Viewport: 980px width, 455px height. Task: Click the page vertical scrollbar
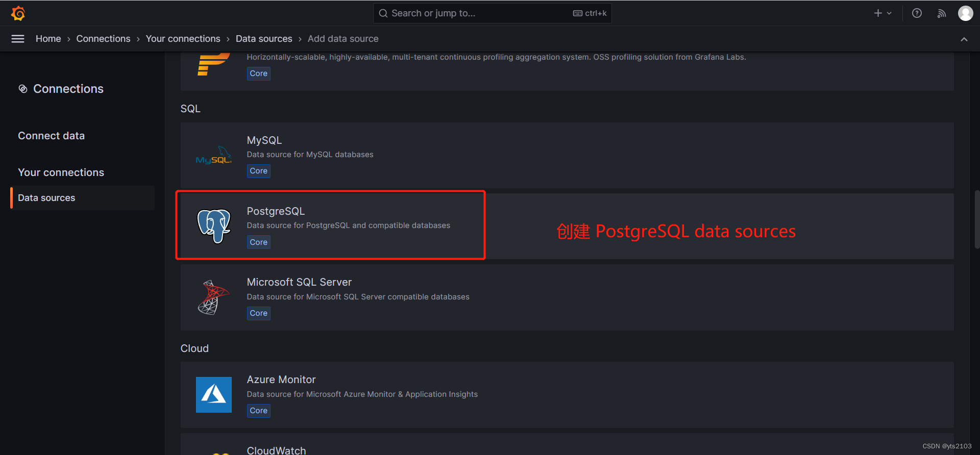click(x=976, y=219)
